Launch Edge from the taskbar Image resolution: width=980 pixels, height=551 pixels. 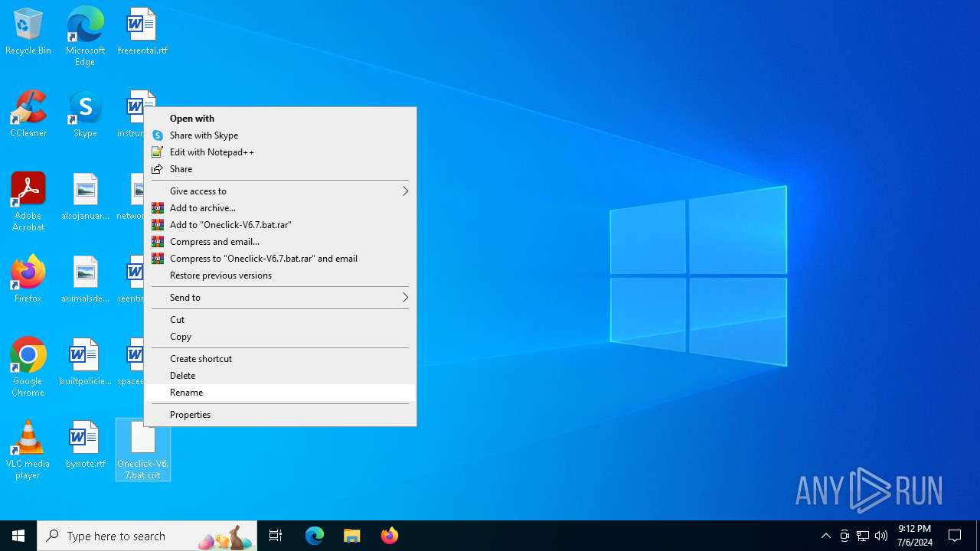pos(315,536)
